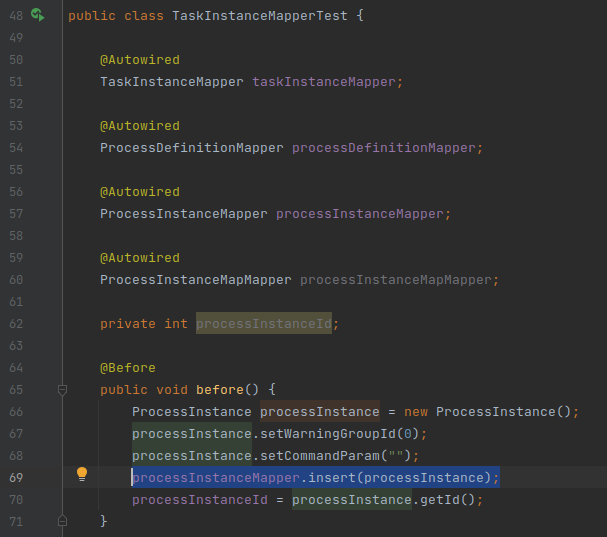The width and height of the screenshot is (607, 537).
Task: Click the processDefinitionMapper field name
Action: pos(384,148)
